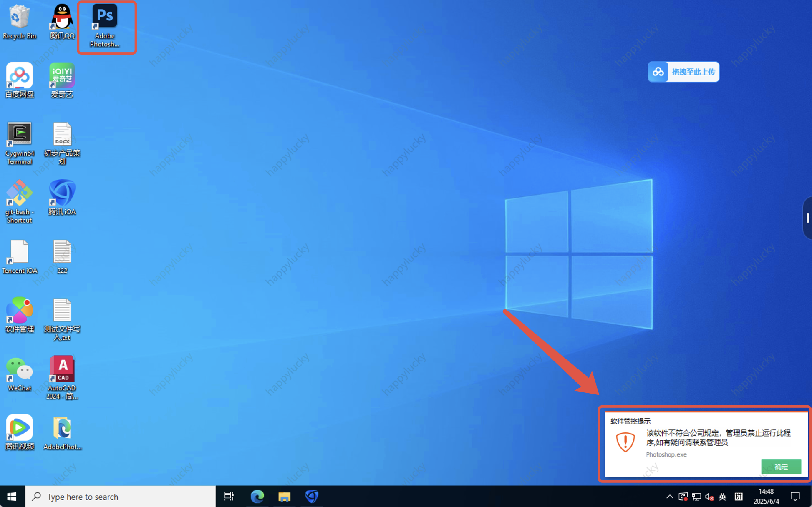Click the taskbar search box
812x507 pixels.
(121, 497)
